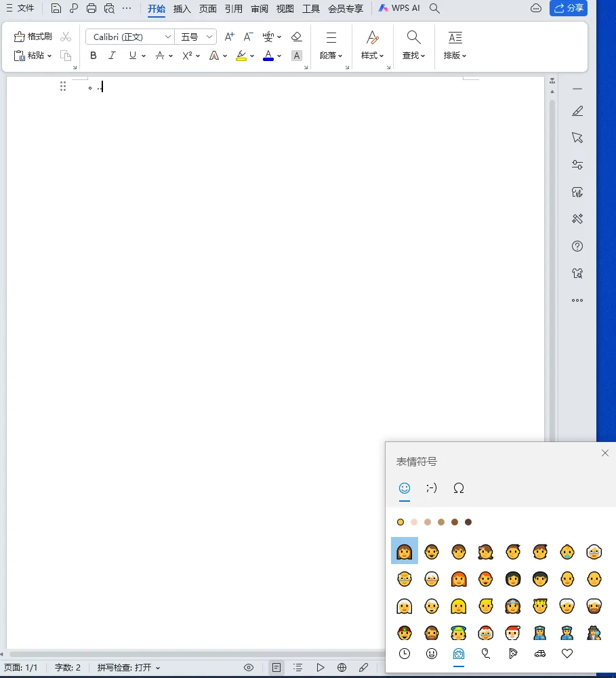Click the search magnifier beside WPS AI

[435, 8]
